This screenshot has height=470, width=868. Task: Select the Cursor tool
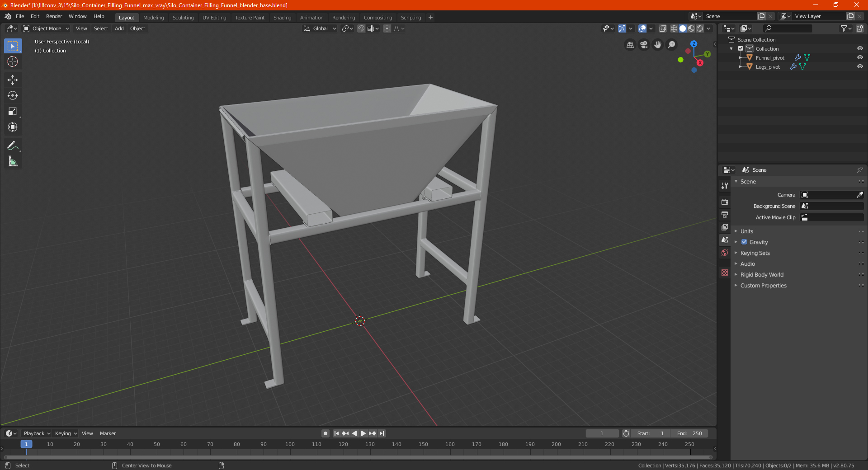coord(13,62)
